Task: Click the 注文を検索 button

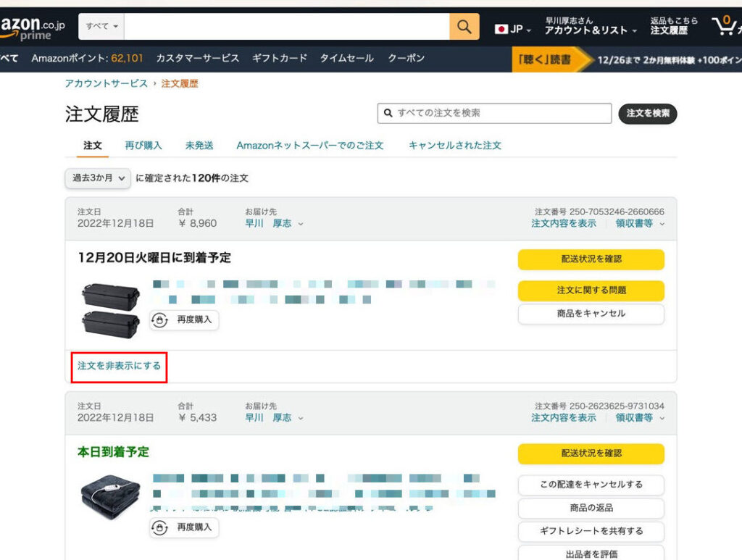Action: [x=647, y=114]
